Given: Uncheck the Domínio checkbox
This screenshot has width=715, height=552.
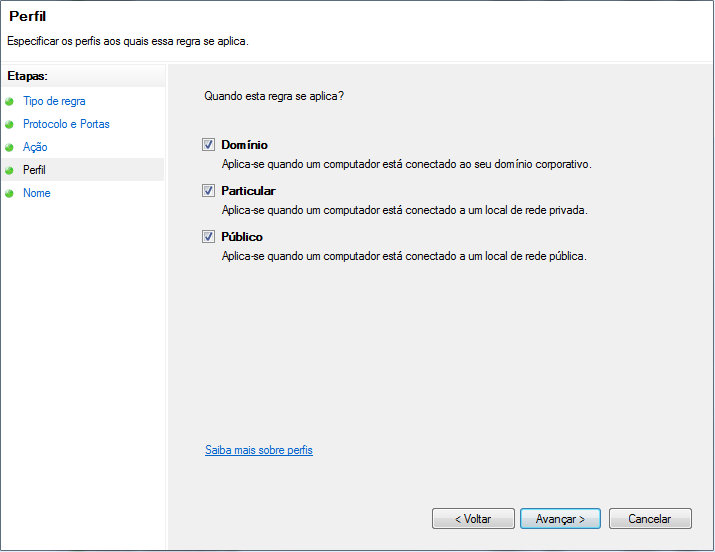Looking at the screenshot, I should (x=209, y=145).
